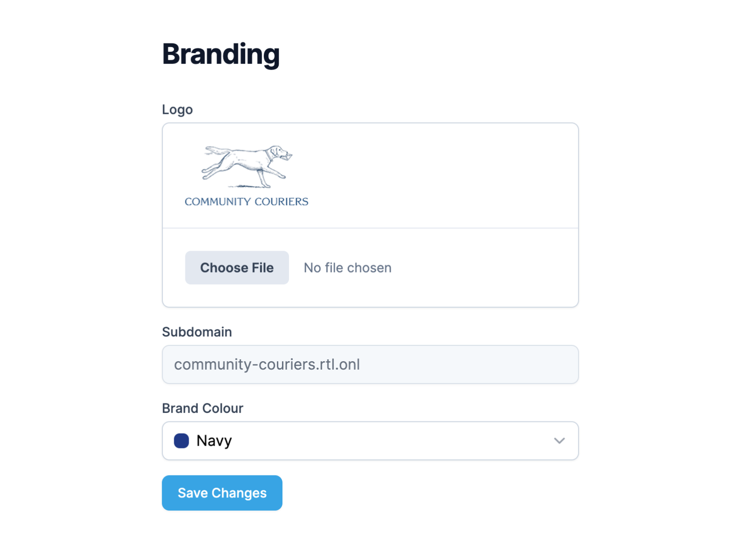Select the navy colour swatch square
Viewport: 747px width, 560px height.
click(x=181, y=441)
